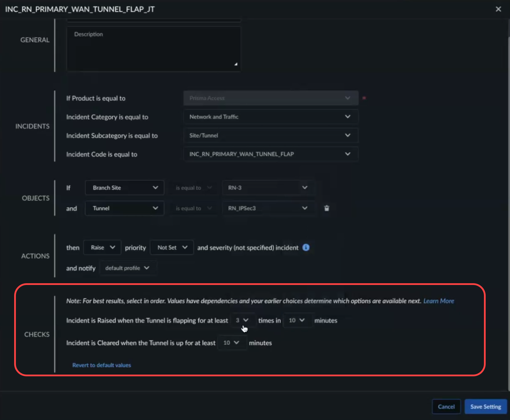Expand the Incident Code dropdown

tap(271, 154)
